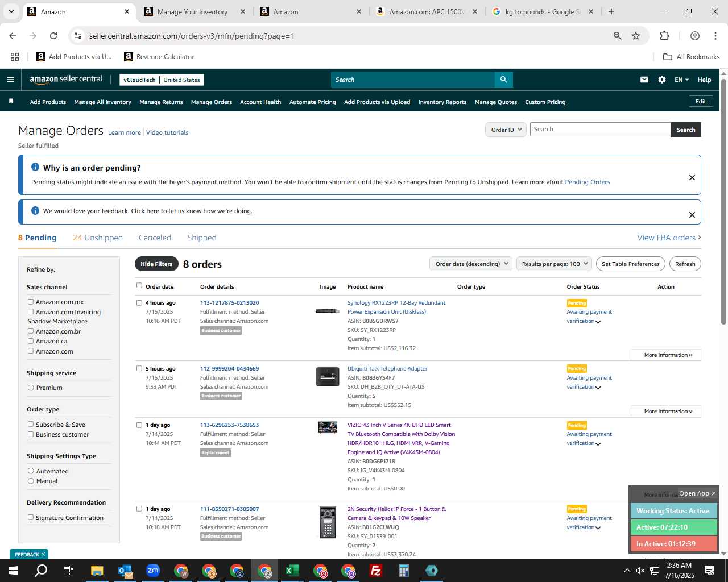Tick the select-all orders checkbox in header
The width and height of the screenshot is (728, 582).
click(x=139, y=286)
